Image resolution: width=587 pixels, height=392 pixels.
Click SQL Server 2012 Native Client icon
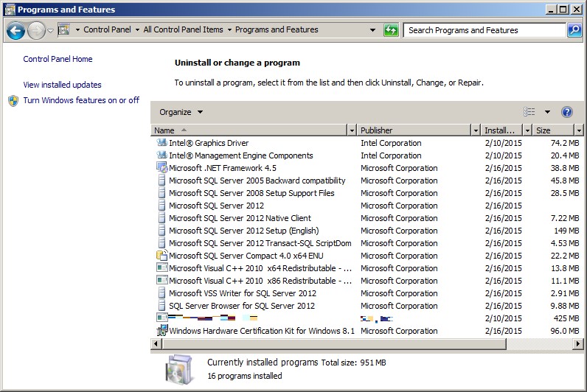point(161,217)
